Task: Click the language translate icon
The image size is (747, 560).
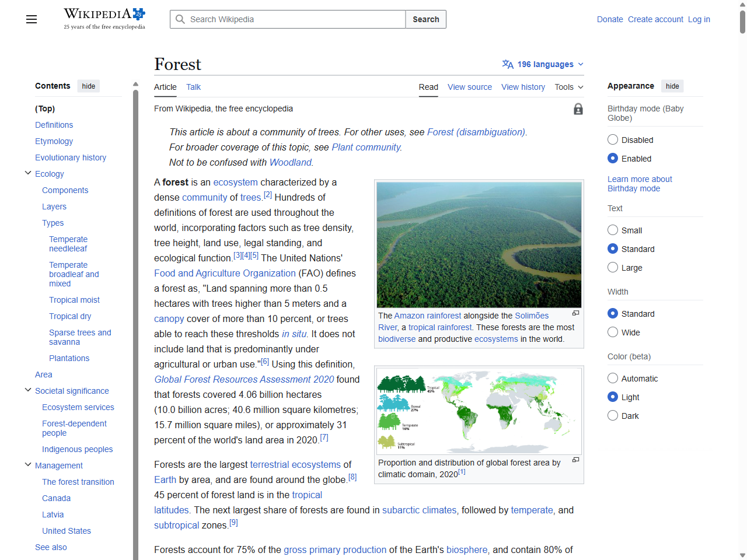Action: pos(508,64)
